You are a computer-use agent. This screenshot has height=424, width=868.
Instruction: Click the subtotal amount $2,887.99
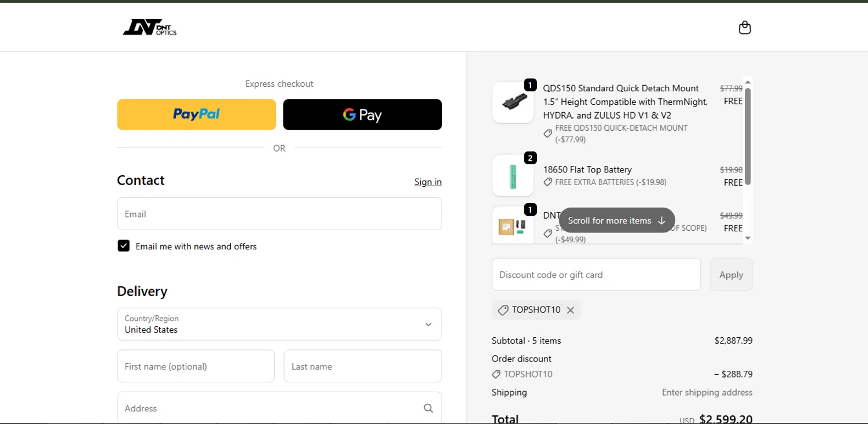733,341
